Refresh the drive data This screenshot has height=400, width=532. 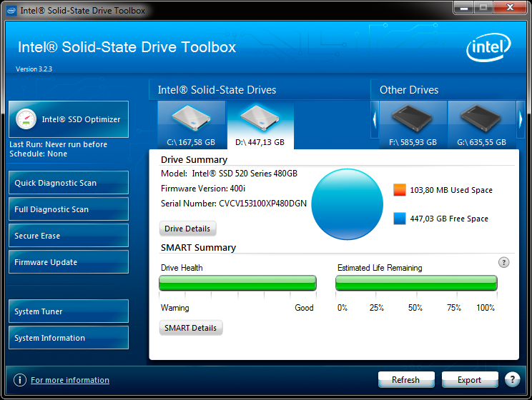(406, 380)
